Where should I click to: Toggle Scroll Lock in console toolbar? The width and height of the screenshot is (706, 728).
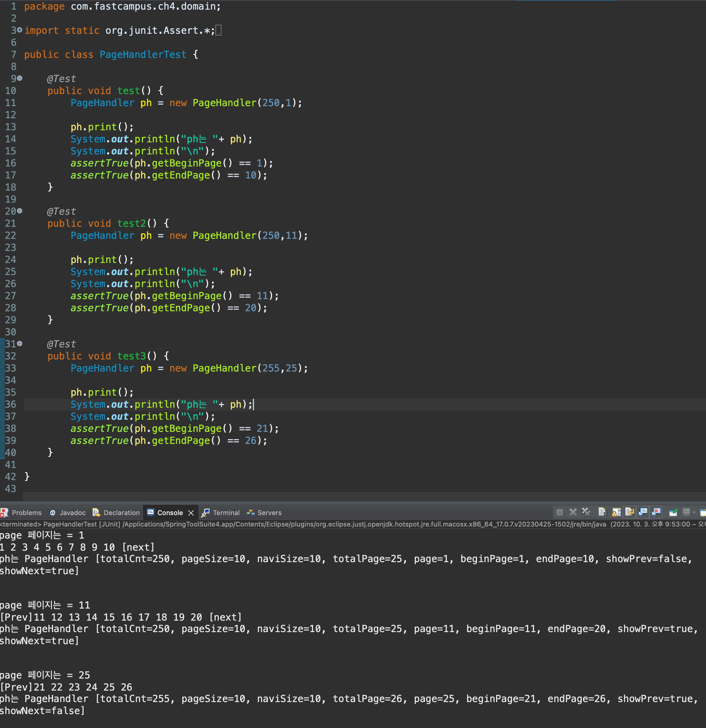[x=616, y=512]
